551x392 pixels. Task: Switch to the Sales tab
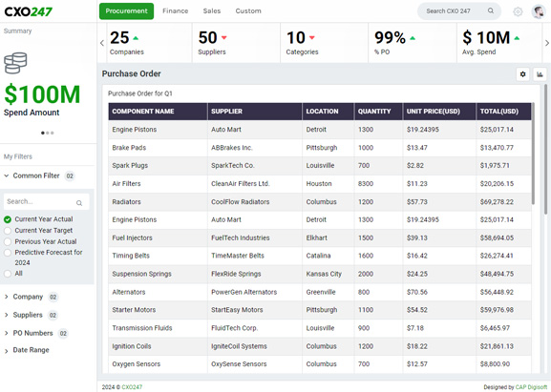coord(212,11)
